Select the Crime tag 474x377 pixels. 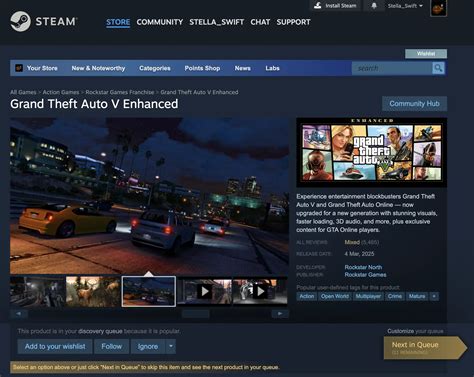tap(395, 296)
